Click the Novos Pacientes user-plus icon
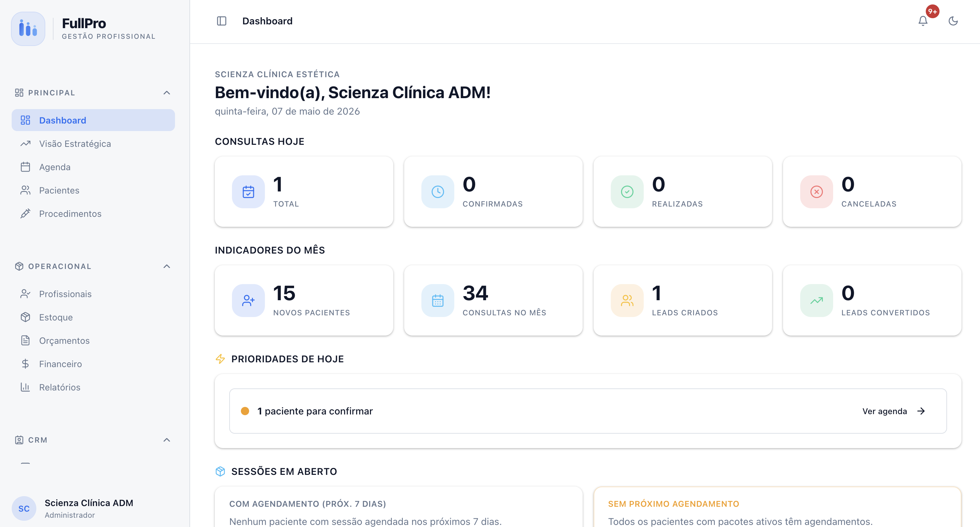Image resolution: width=980 pixels, height=527 pixels. [248, 301]
